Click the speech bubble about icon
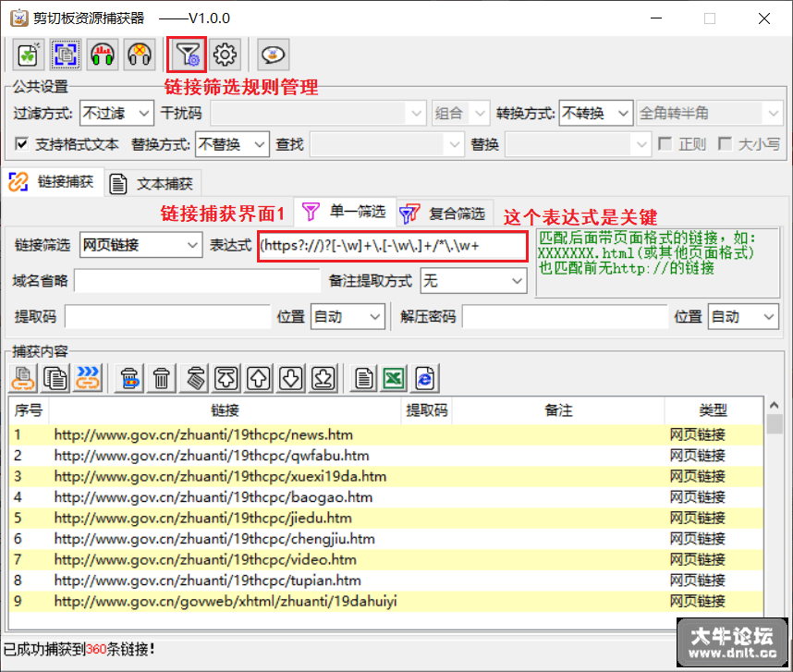Image resolution: width=793 pixels, height=672 pixels. click(273, 55)
